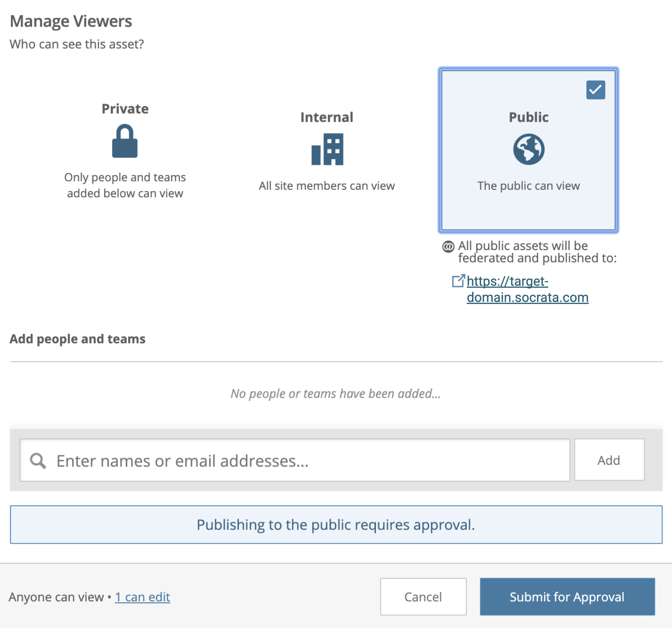Click the Public globe icon
672x628 pixels.
point(529,149)
